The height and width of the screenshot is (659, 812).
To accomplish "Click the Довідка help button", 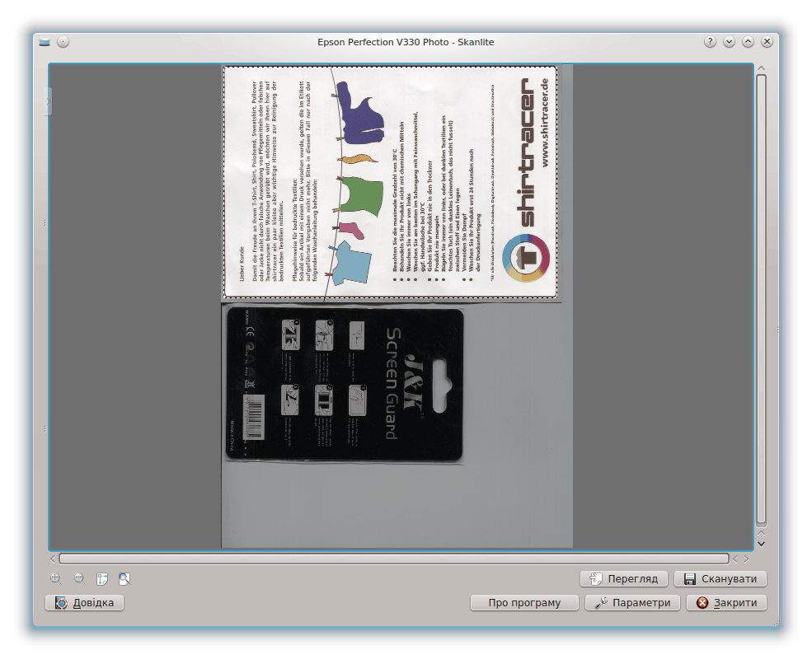I will pos(85,602).
